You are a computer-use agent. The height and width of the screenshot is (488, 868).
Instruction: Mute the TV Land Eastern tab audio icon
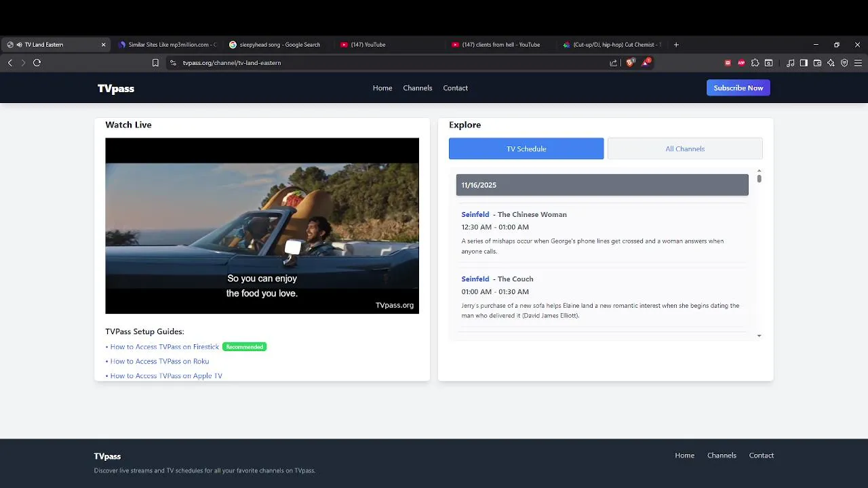pos(18,45)
